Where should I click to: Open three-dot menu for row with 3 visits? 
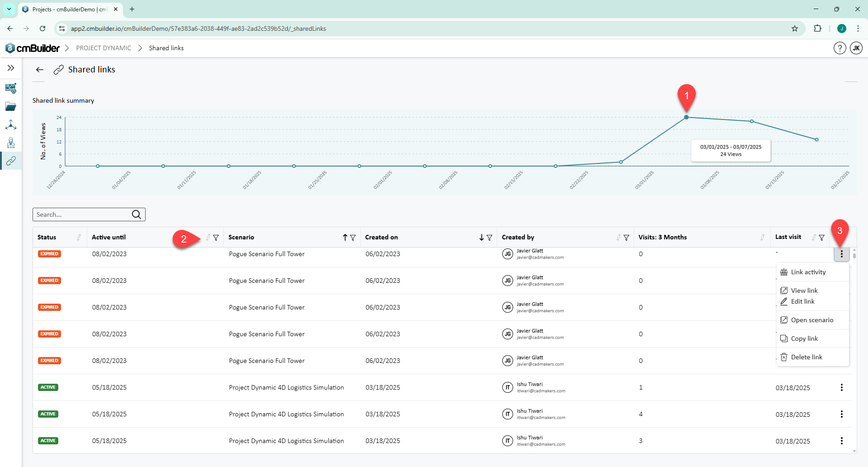841,441
